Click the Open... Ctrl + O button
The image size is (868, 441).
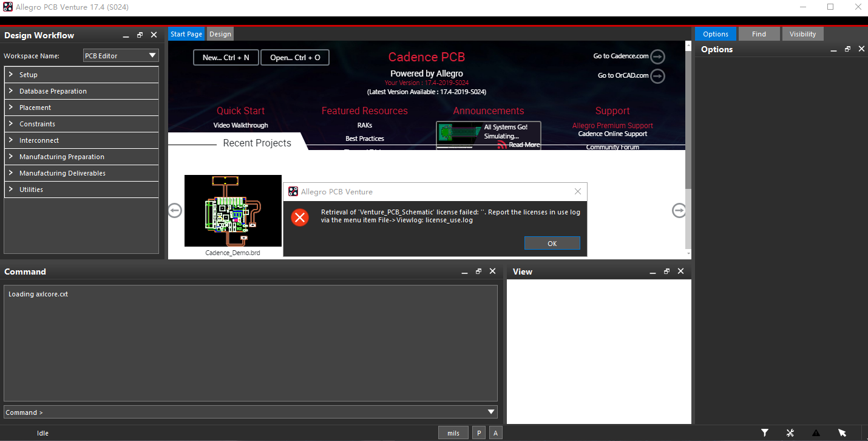pyautogui.click(x=295, y=58)
